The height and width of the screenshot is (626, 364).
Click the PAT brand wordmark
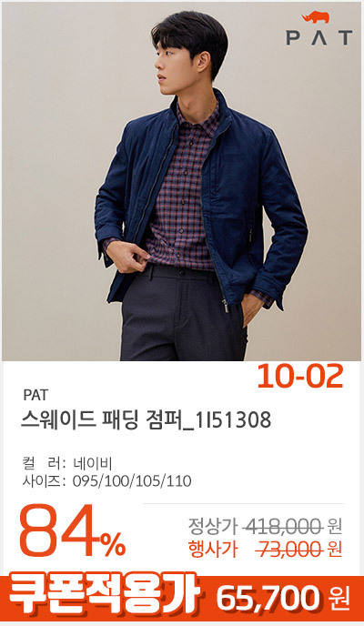[x=319, y=37]
